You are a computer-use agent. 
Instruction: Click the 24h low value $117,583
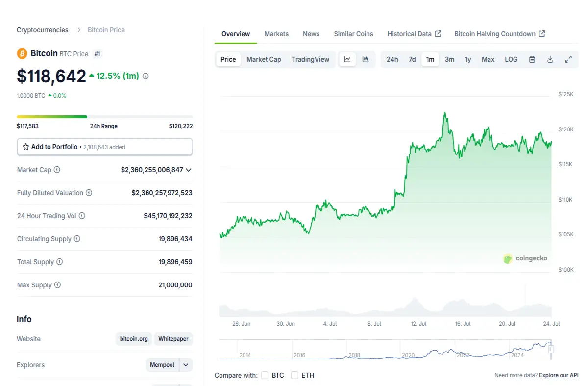pyautogui.click(x=27, y=126)
